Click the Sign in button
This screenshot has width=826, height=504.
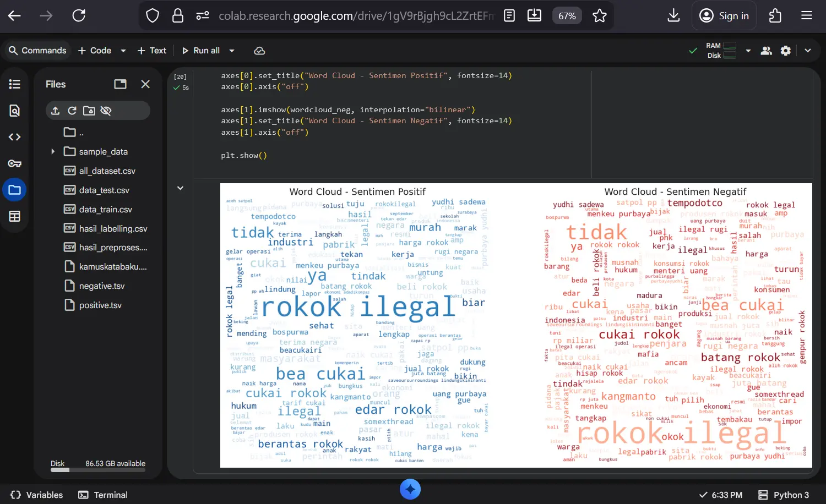point(724,15)
